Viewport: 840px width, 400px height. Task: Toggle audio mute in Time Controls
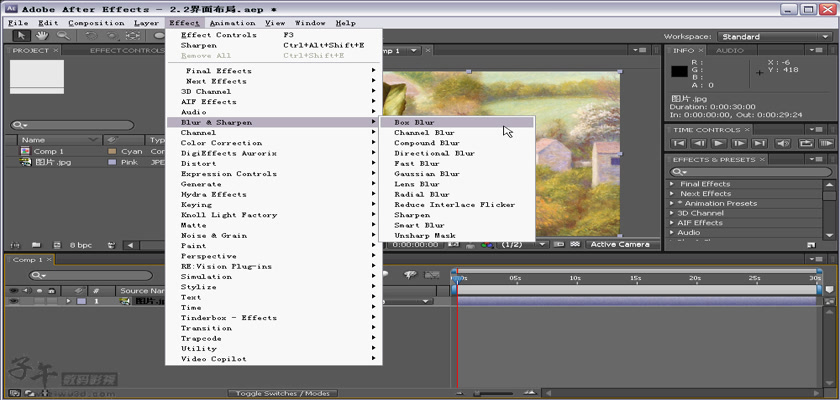[783, 143]
